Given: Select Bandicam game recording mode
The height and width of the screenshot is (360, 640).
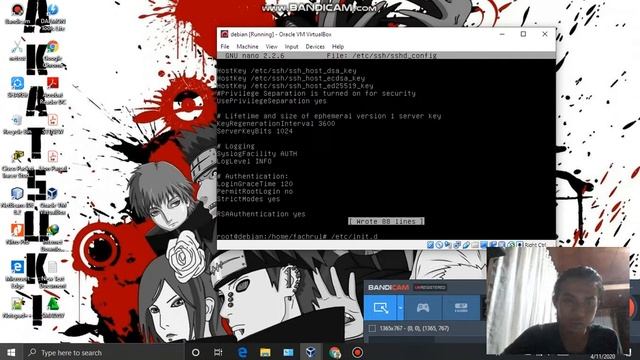Looking at the screenshot, I should [x=423, y=308].
